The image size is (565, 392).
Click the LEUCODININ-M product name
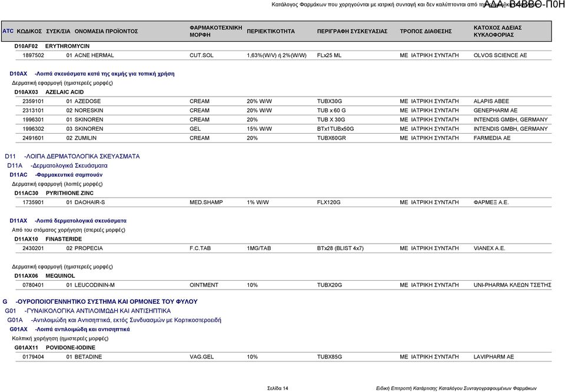pos(94,285)
